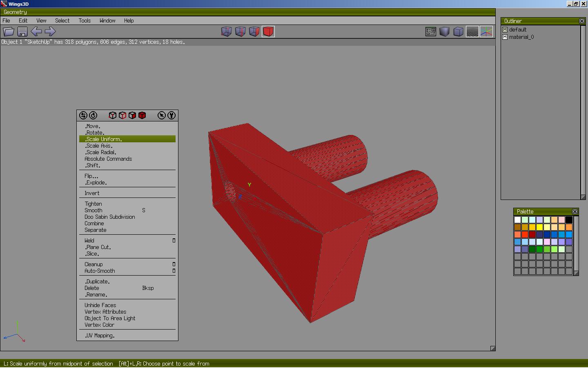Image resolution: width=588 pixels, height=368 pixels.
Task: Choose Plane Cut from context menu
Action: tap(127, 247)
